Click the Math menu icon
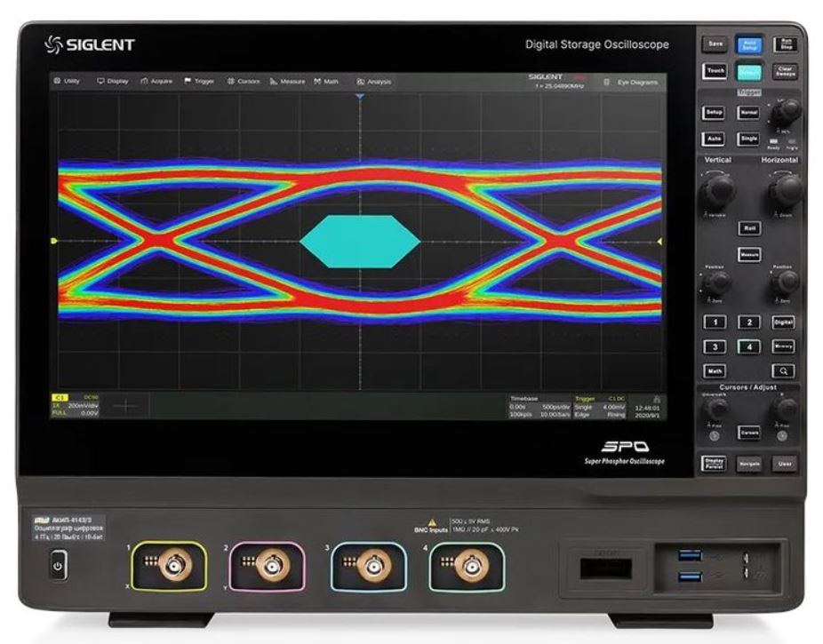Image resolution: width=823 pixels, height=644 pixels. [x=317, y=82]
